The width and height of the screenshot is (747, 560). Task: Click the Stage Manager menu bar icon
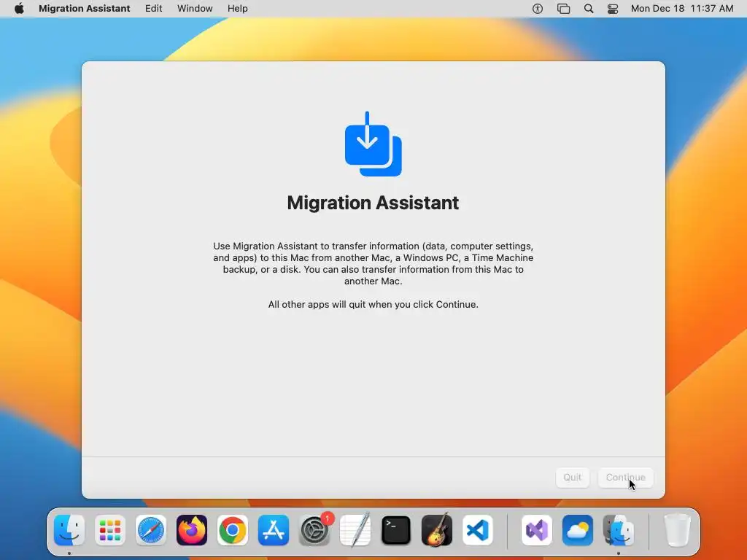tap(564, 9)
